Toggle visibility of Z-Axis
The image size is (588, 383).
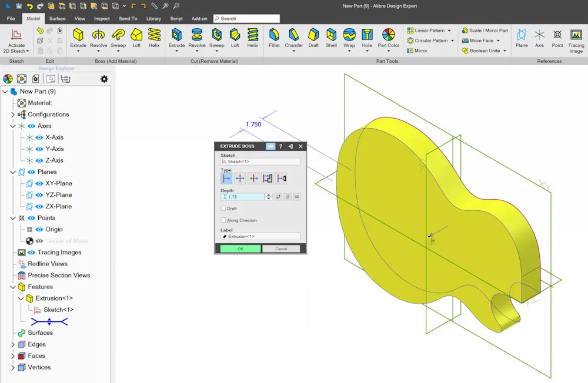pos(39,160)
